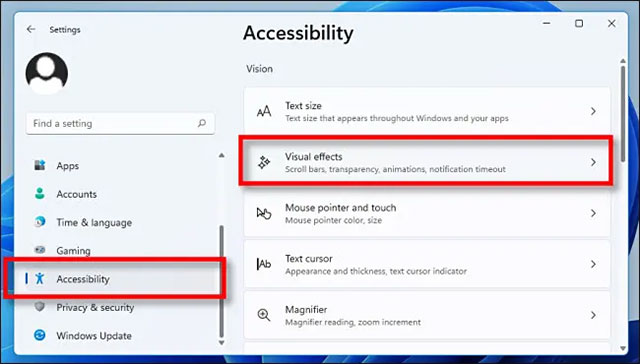Open the Text cursor setting
The height and width of the screenshot is (364, 640).
coord(427,264)
